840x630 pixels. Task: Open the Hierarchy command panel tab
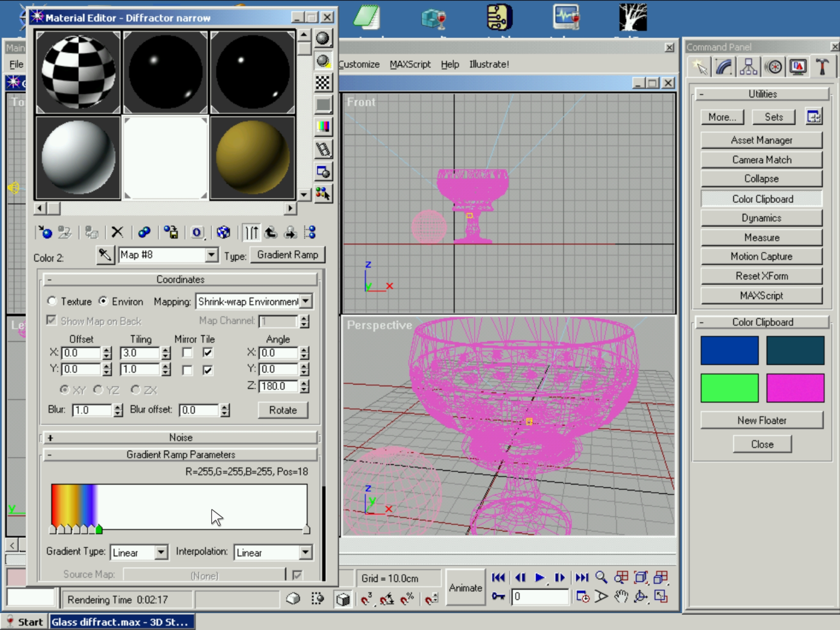749,67
